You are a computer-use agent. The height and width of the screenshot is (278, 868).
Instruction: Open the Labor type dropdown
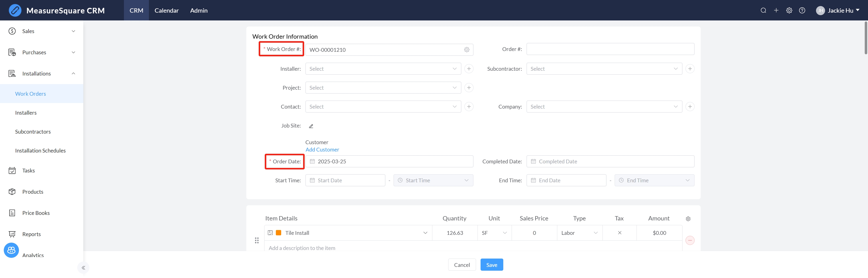pos(579,233)
